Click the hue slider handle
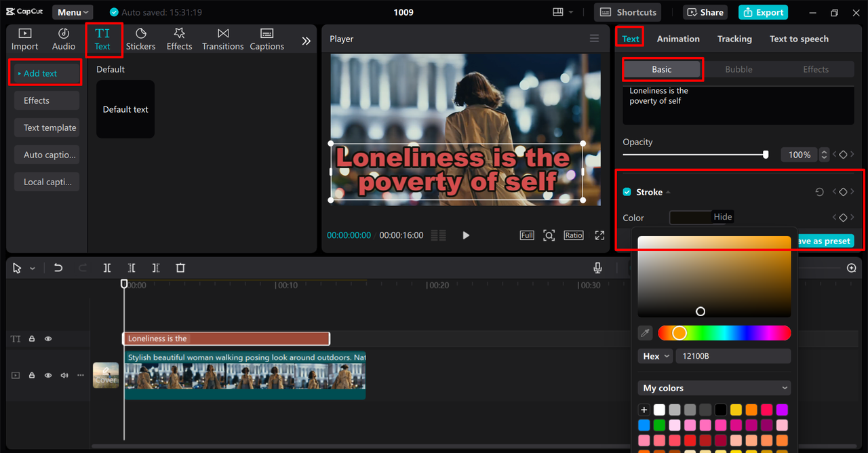868x453 pixels. pyautogui.click(x=679, y=333)
